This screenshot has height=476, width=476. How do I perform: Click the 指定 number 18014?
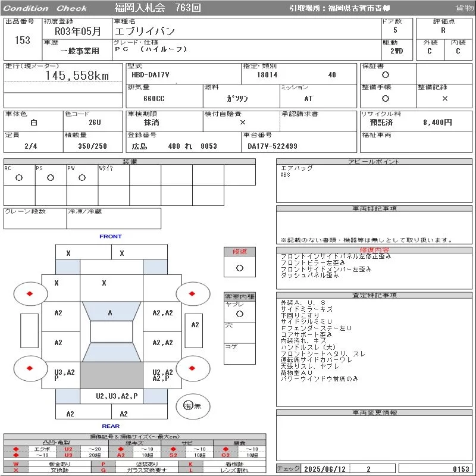tap(267, 75)
